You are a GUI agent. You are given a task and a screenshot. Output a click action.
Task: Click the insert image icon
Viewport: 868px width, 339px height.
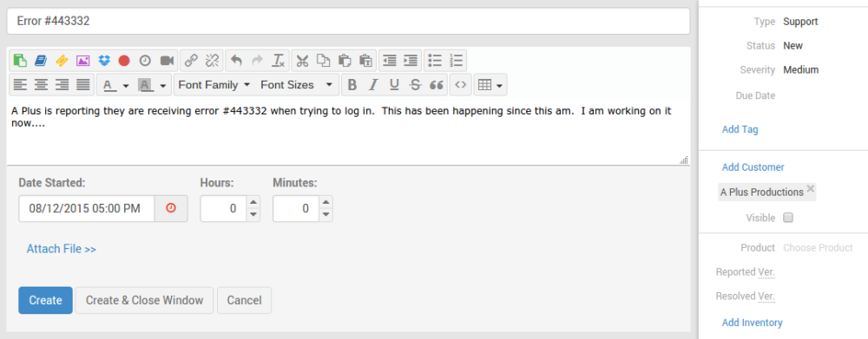click(82, 61)
